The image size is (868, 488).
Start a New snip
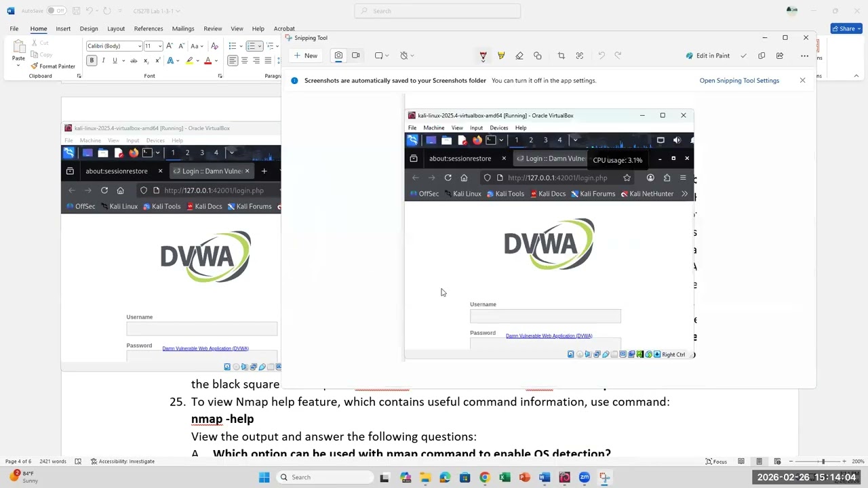tap(305, 56)
